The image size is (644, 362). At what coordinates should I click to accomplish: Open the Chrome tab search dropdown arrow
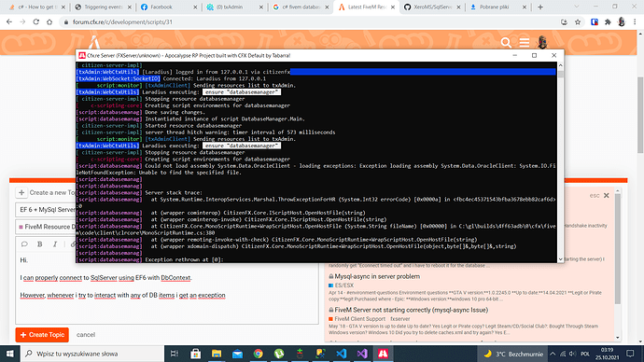coord(577,7)
